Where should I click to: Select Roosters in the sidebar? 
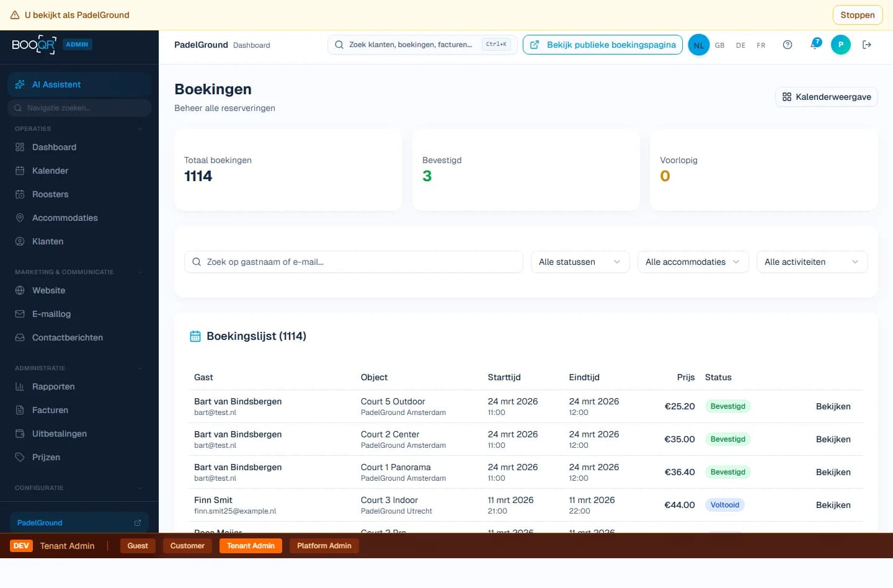[x=50, y=194]
